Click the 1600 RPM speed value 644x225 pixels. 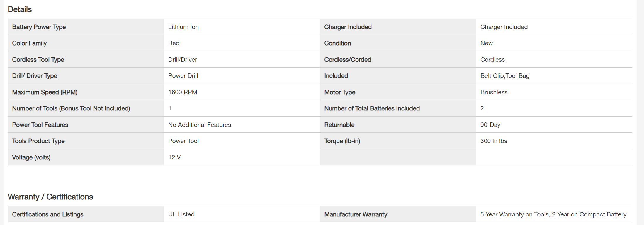click(183, 92)
